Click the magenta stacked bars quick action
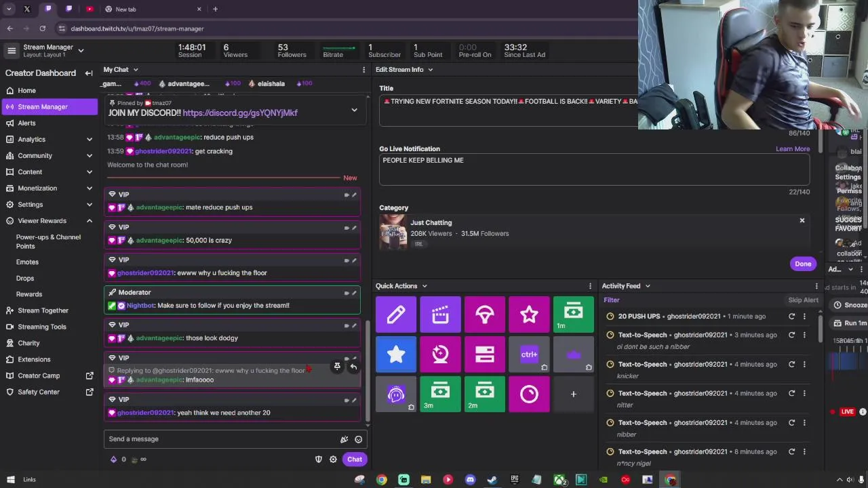This screenshot has width=868, height=488. pyautogui.click(x=485, y=354)
